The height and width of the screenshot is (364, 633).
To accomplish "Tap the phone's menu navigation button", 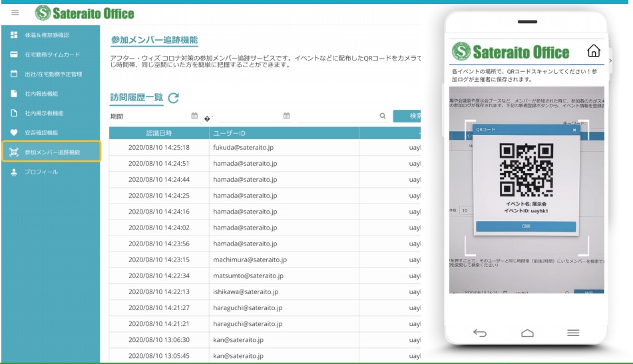I will [x=573, y=333].
